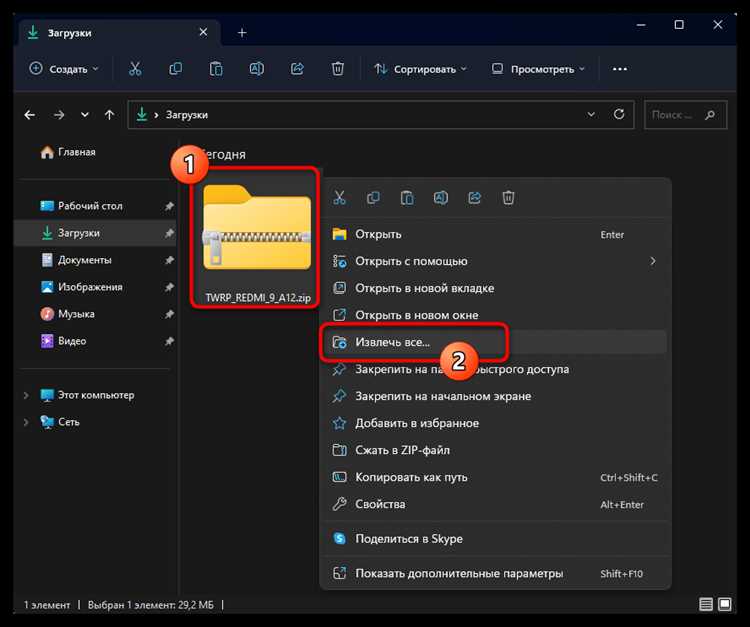Click the Refresh button beside the address bar

[619, 115]
